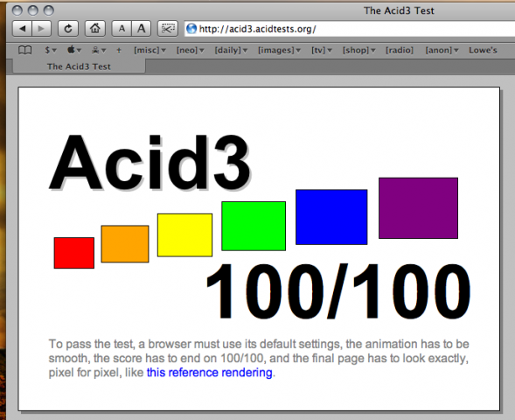Click the purple square
Viewport: 515px width, 420px height.
coord(418,208)
